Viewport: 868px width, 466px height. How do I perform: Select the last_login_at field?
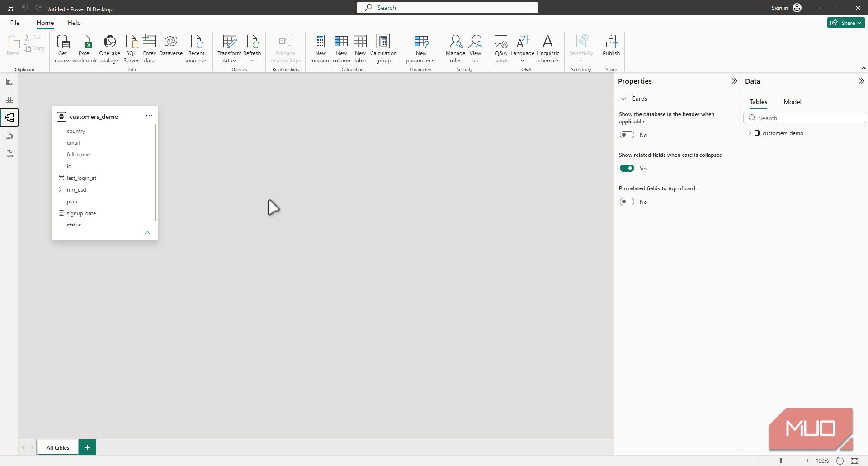pyautogui.click(x=81, y=178)
